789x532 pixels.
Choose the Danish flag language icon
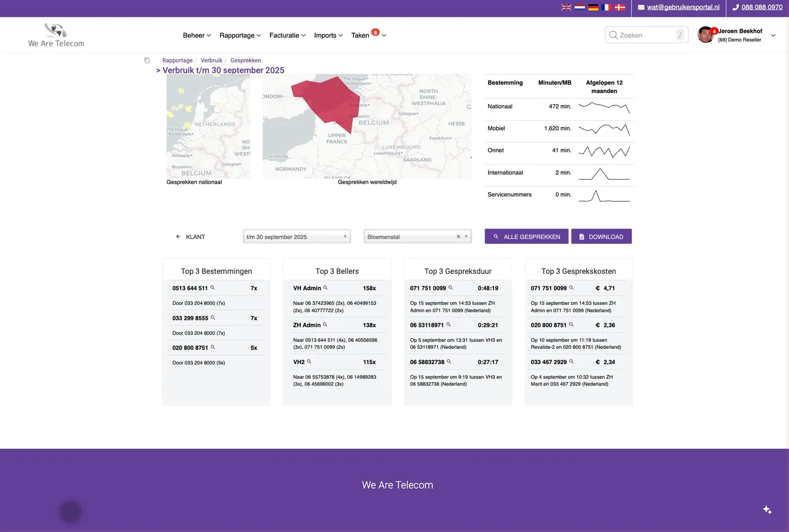(620, 7)
